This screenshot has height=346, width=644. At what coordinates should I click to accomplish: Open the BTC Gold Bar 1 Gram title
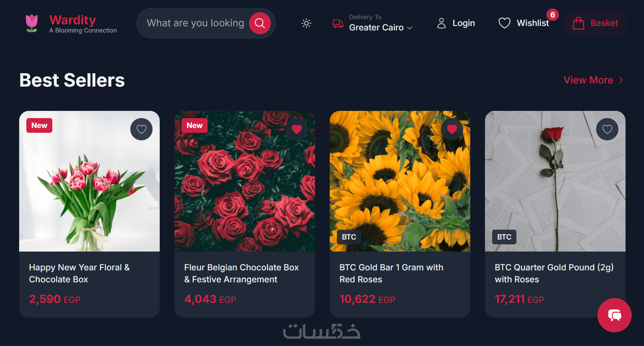(391, 273)
